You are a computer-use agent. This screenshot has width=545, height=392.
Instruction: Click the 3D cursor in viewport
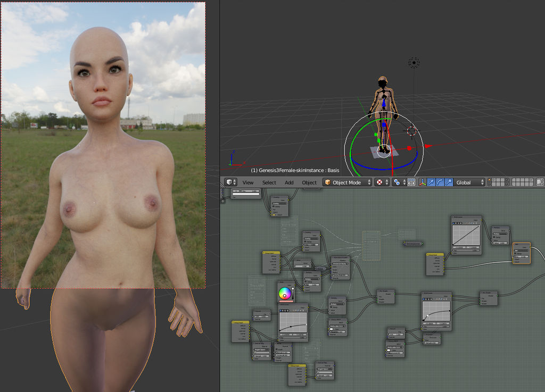(412, 131)
